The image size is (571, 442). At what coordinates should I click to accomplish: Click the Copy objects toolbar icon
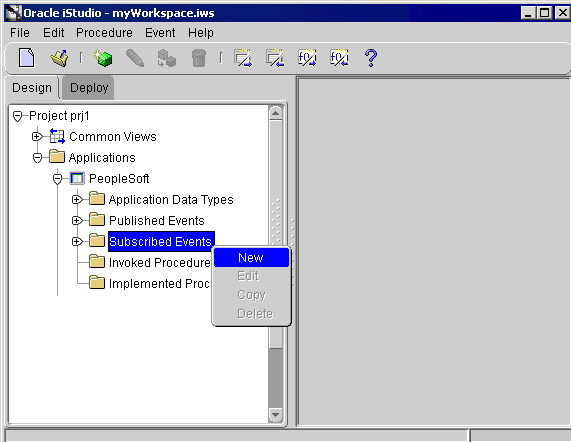[x=167, y=58]
